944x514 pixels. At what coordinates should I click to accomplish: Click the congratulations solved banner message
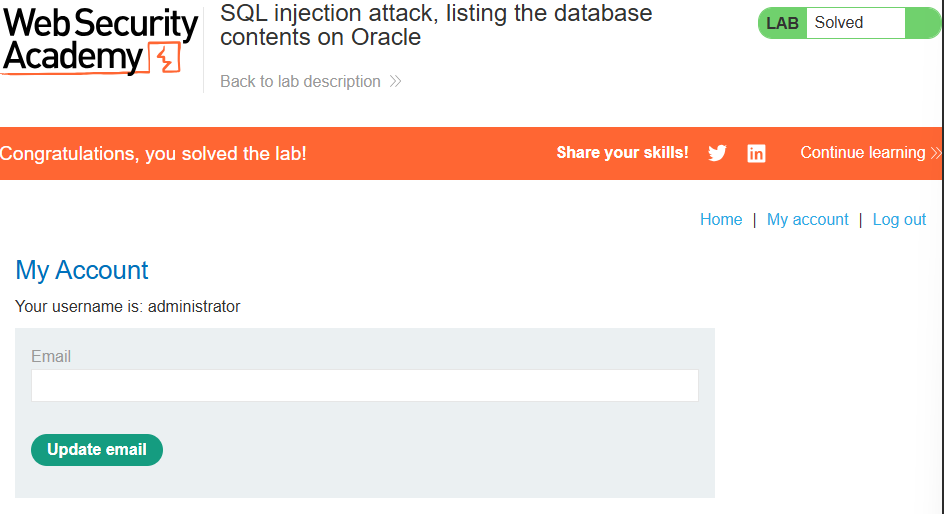coord(153,153)
